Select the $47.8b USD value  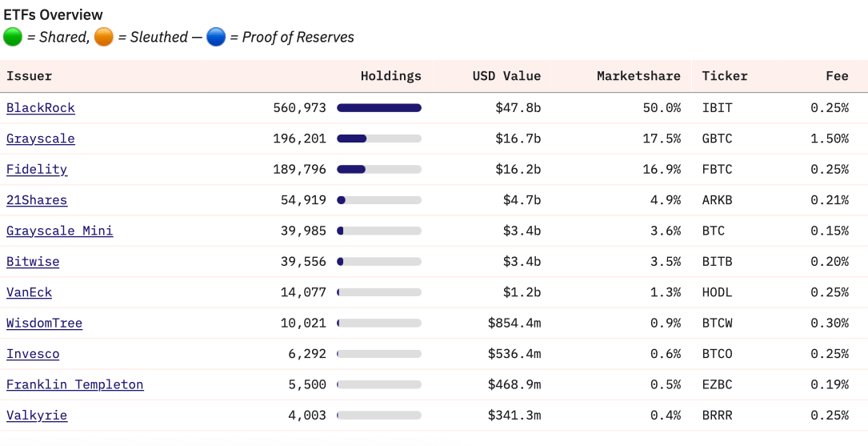(518, 108)
